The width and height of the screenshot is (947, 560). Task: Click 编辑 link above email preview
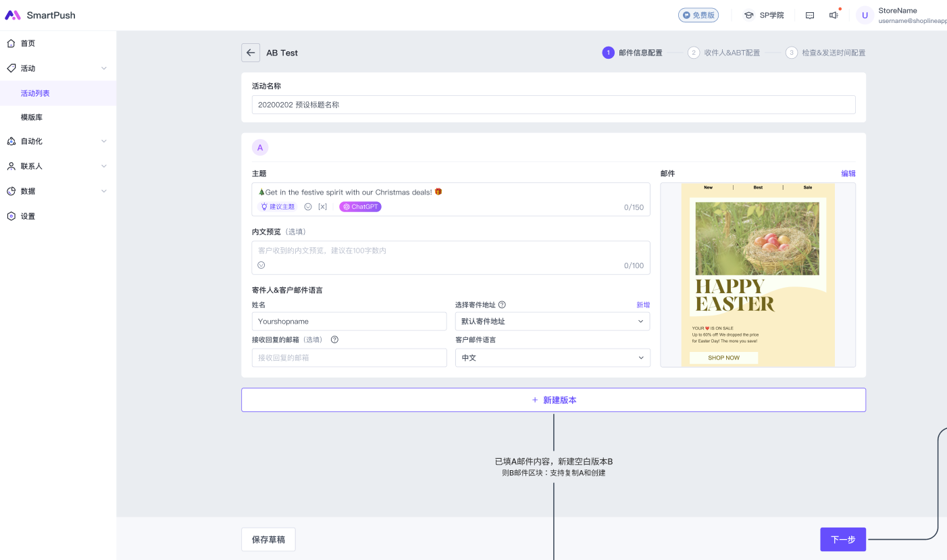[x=848, y=174]
